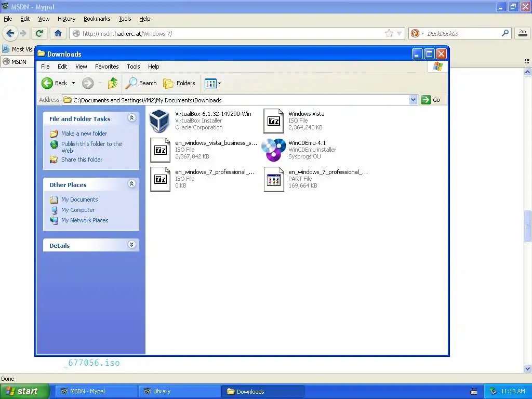Select the VirtualBox-6.1.32-149290-Win installer icon
The image size is (532, 399).
[159, 121]
